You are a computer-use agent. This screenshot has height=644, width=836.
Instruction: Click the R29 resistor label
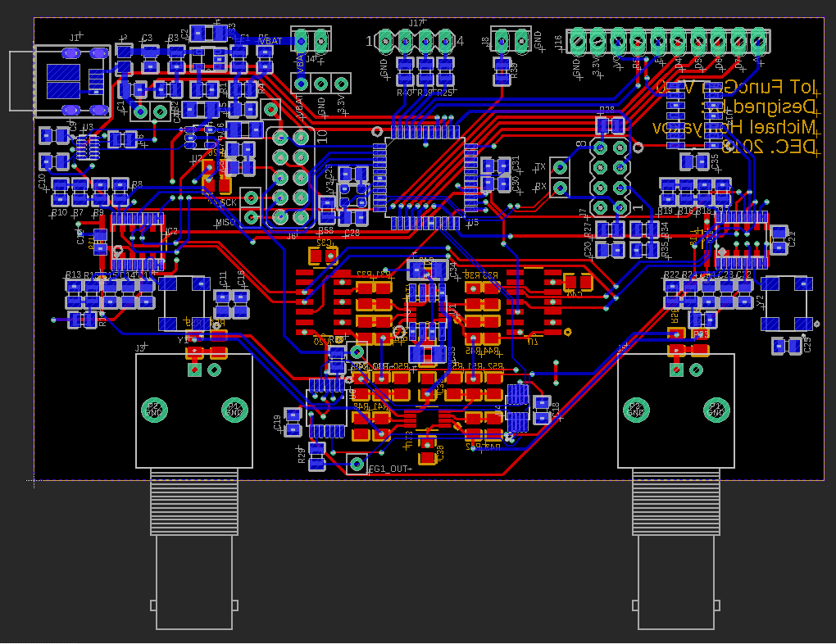[x=302, y=455]
